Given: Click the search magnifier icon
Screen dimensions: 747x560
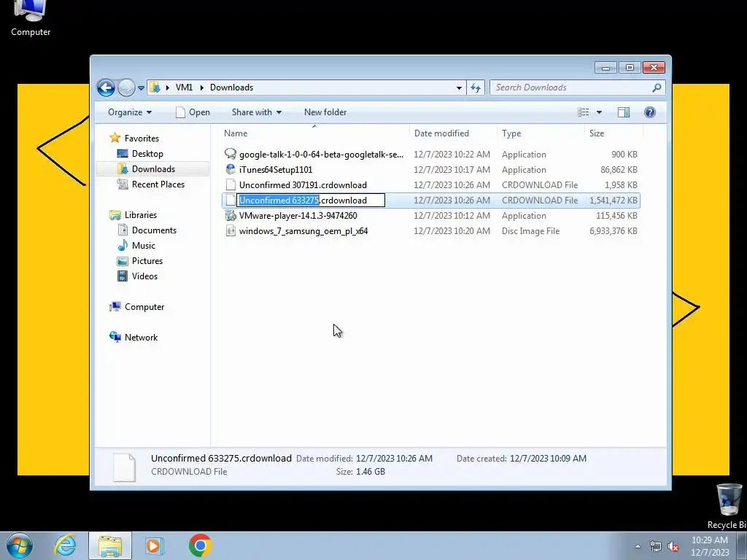Looking at the screenshot, I should pos(657,87).
